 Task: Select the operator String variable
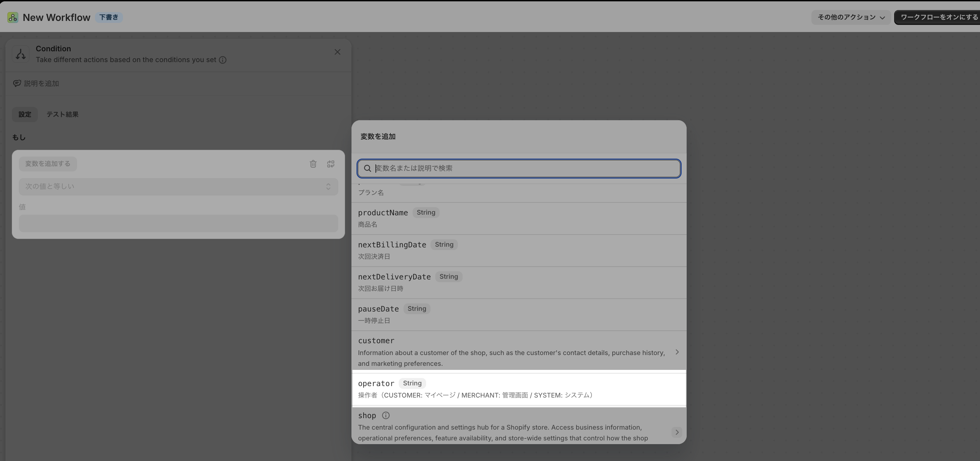click(x=519, y=389)
